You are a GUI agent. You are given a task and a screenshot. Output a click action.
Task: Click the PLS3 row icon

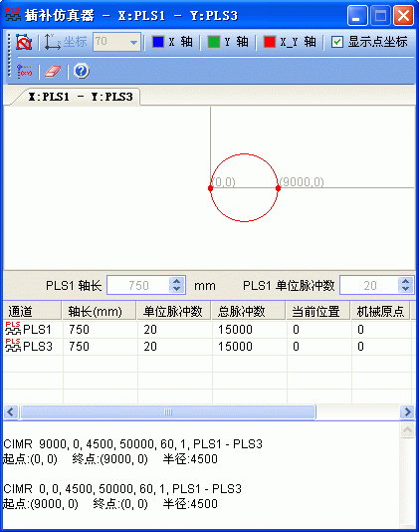(13, 346)
